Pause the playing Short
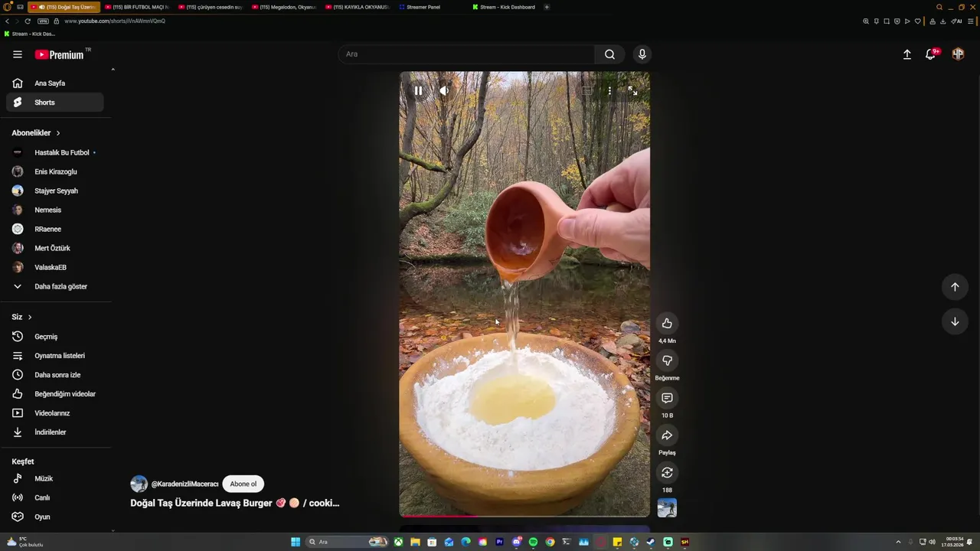The height and width of the screenshot is (551, 980). tap(418, 90)
